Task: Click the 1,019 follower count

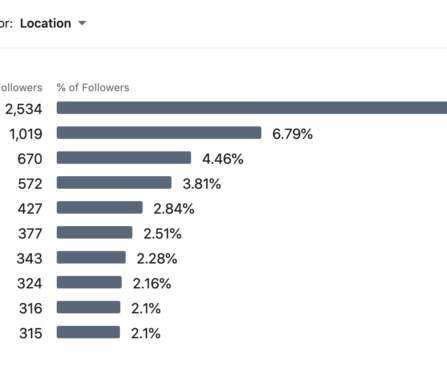Action: pos(26,134)
